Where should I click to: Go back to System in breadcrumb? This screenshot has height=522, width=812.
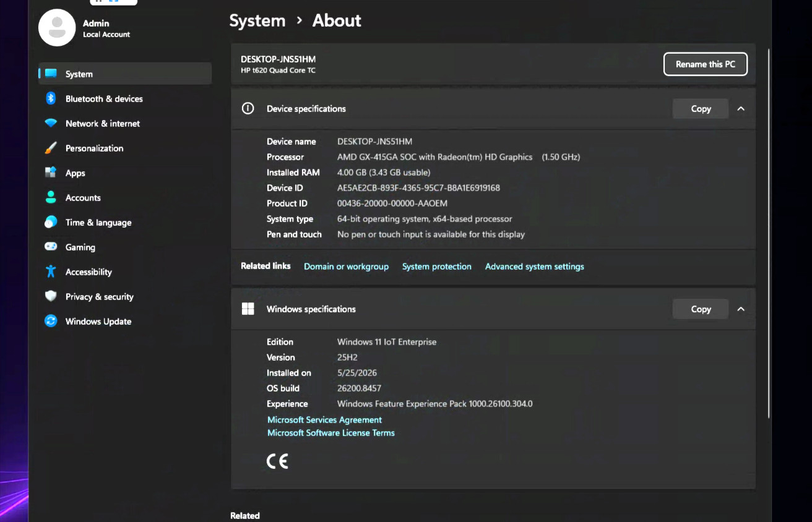257,20
